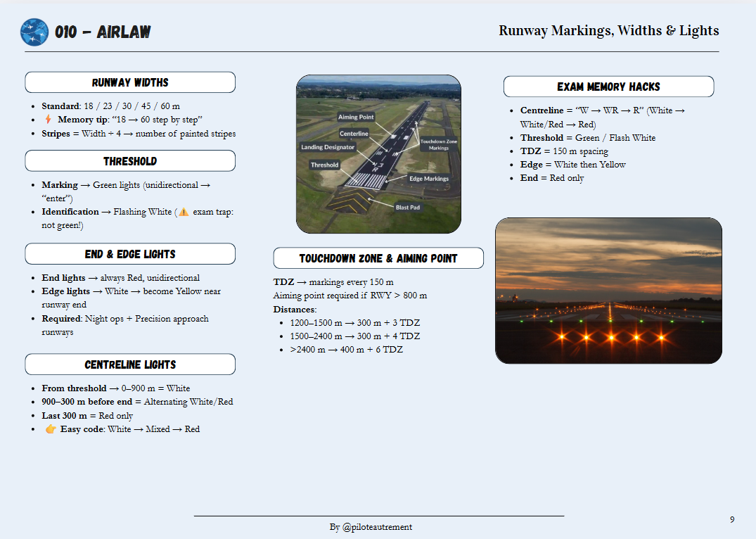Screen dimensions: 756x539
Task: Click the End & Edge Lights heading
Action: 130,254
